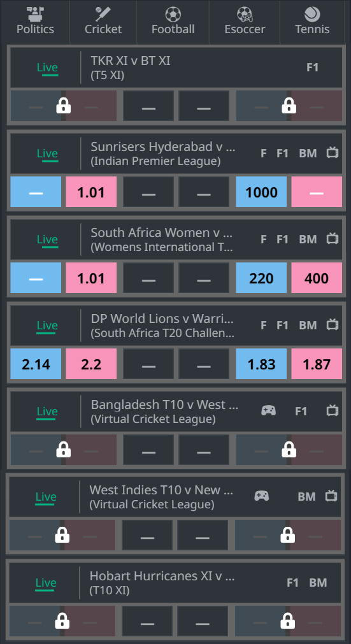Open the Football tab
This screenshot has height=644, width=351.
tap(173, 22)
